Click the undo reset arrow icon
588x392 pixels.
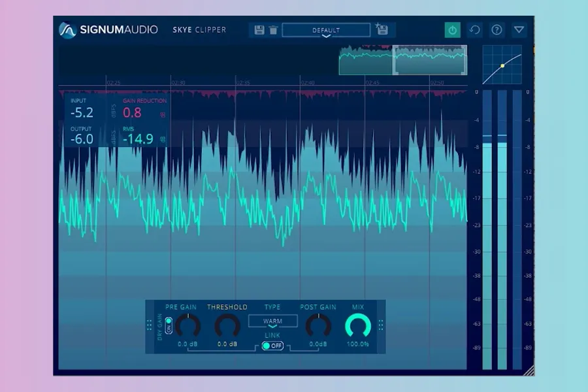tap(475, 30)
